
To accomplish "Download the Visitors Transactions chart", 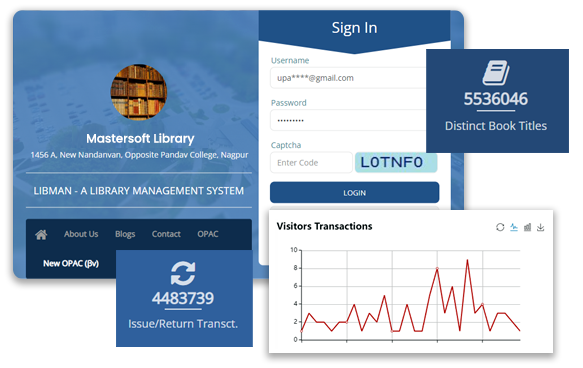I will [x=541, y=227].
